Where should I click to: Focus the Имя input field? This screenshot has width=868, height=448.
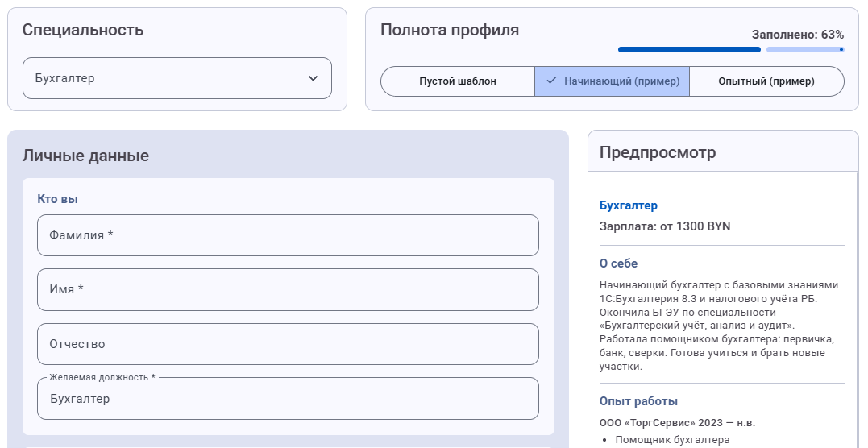[x=288, y=289]
